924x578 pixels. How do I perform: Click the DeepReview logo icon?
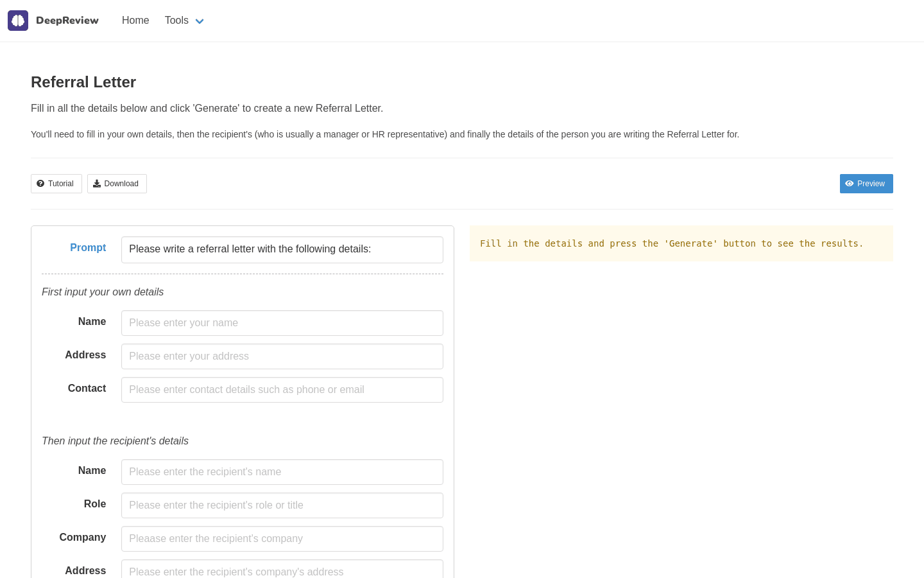pyautogui.click(x=18, y=21)
